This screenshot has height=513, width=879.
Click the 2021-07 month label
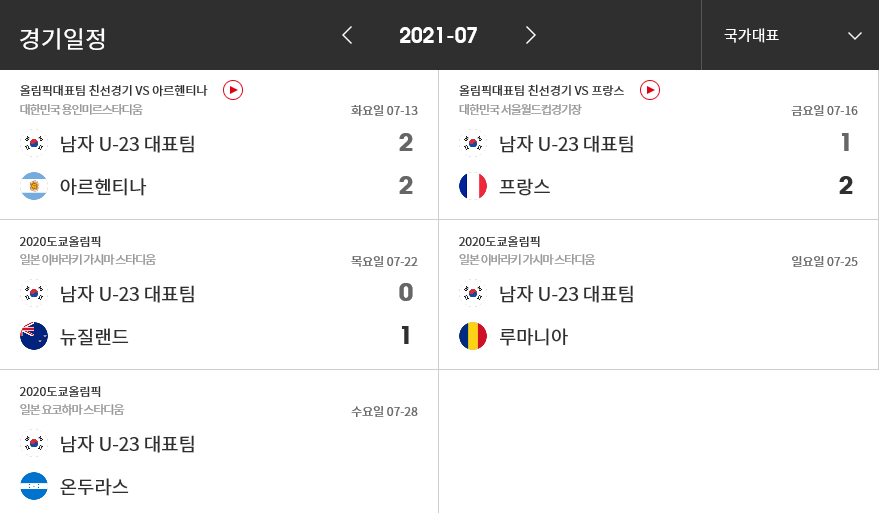[438, 35]
